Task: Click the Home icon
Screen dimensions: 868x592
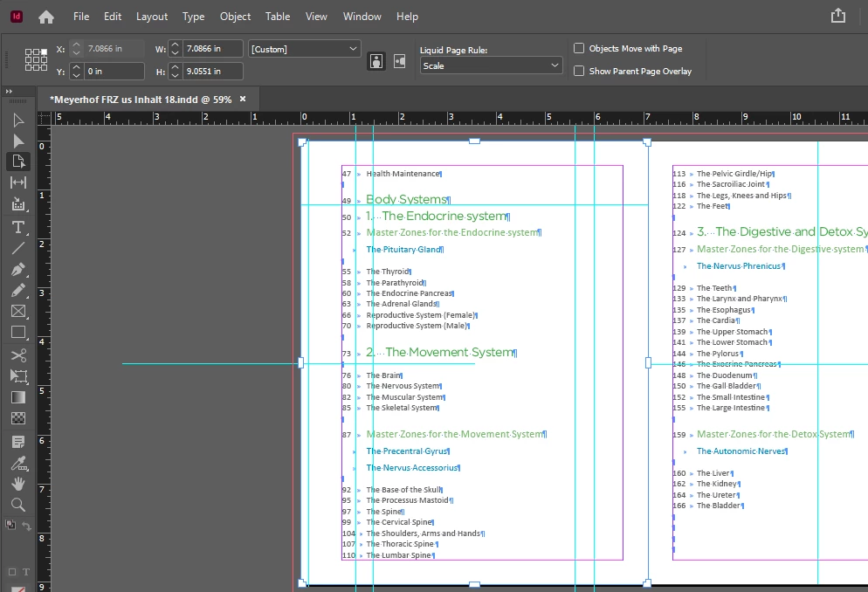Action: pos(46,17)
